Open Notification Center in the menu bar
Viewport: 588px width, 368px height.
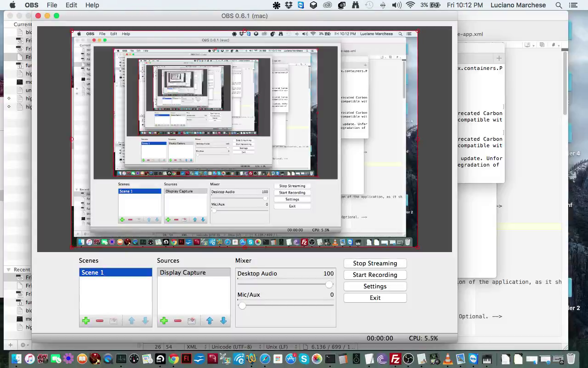coord(573,5)
